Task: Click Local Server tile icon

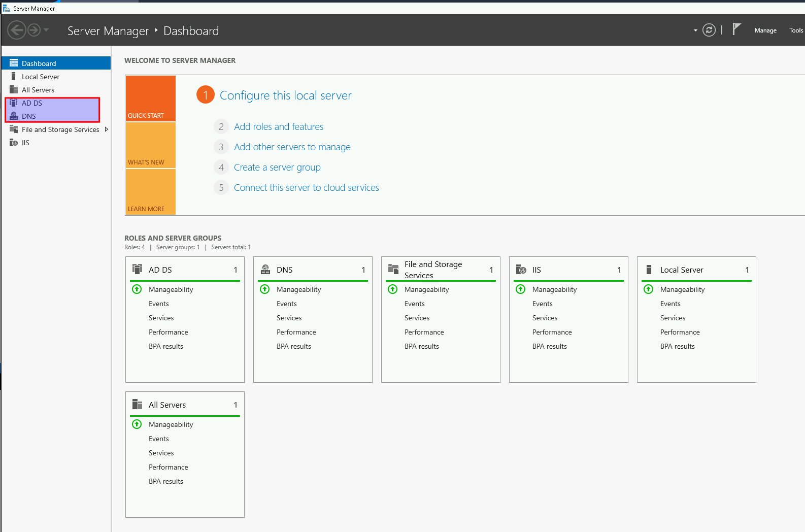Action: [x=649, y=269]
